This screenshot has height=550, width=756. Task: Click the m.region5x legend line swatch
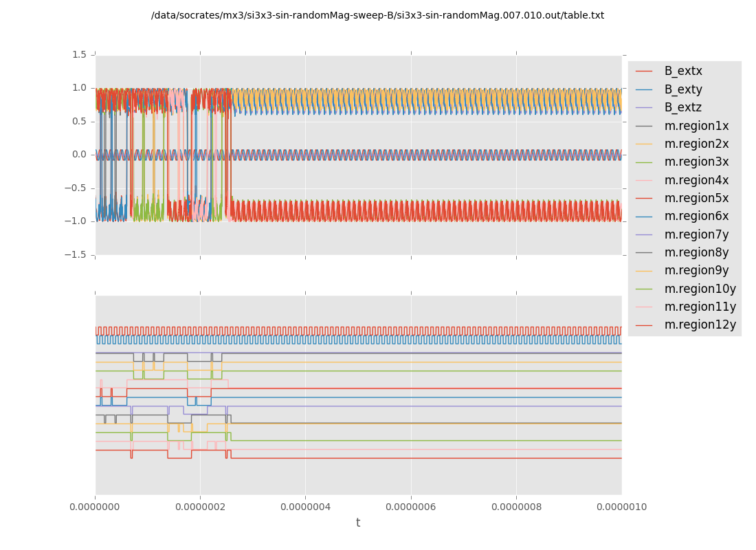[644, 199]
